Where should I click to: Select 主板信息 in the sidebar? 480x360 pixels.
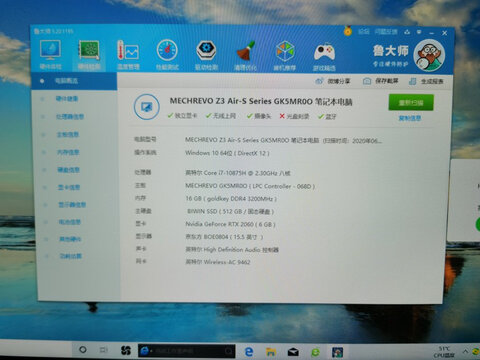pos(68,135)
